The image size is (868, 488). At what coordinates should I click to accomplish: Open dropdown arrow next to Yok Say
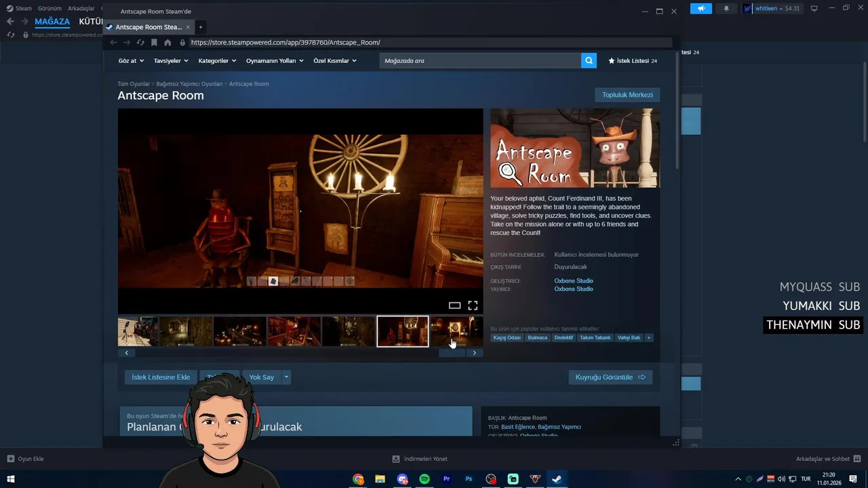(x=286, y=377)
